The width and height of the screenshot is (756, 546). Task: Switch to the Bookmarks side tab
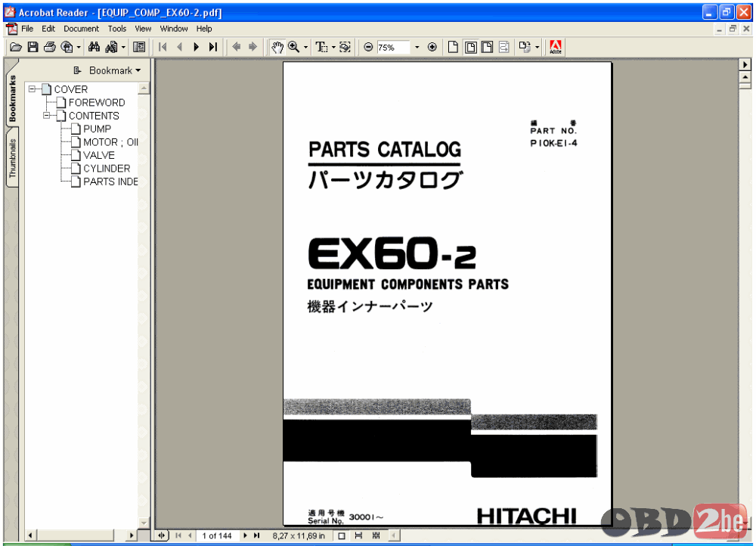(12, 98)
